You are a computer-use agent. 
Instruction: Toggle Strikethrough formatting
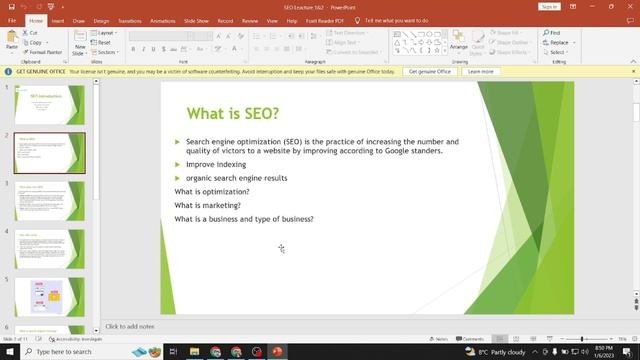point(173,49)
